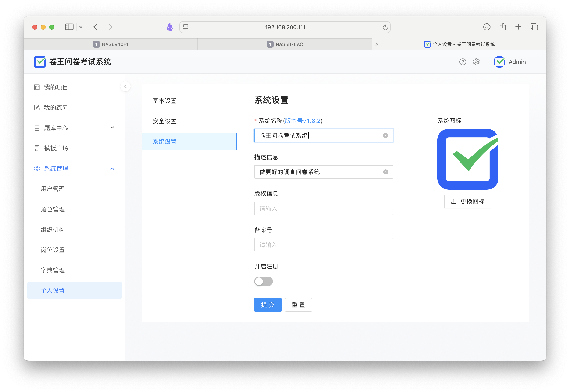Open the settings gear icon in header
This screenshot has height=392, width=570.
(x=476, y=62)
